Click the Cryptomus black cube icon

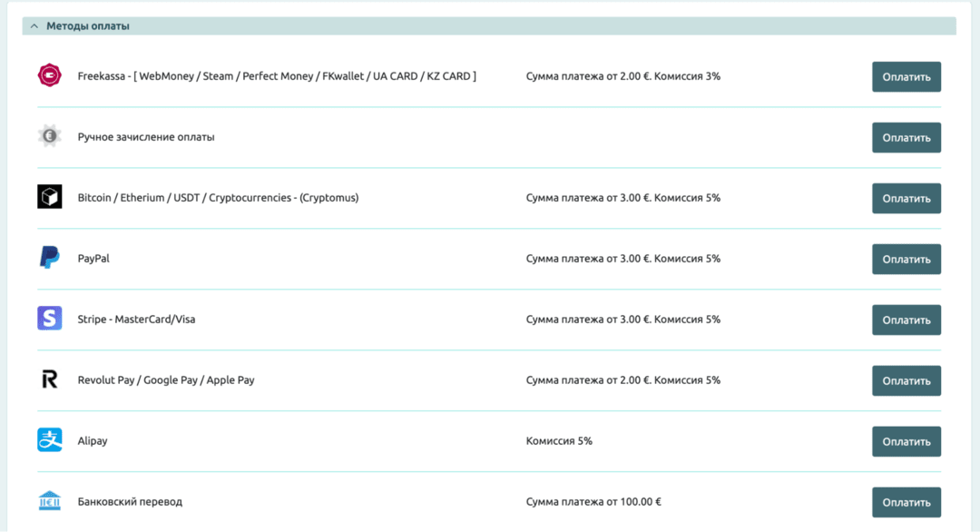click(x=49, y=197)
